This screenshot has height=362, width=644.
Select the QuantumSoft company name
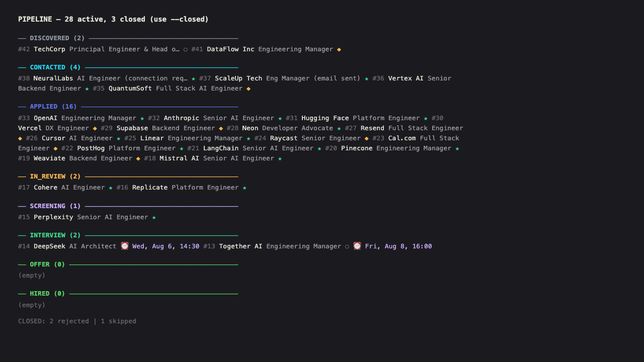click(x=130, y=88)
